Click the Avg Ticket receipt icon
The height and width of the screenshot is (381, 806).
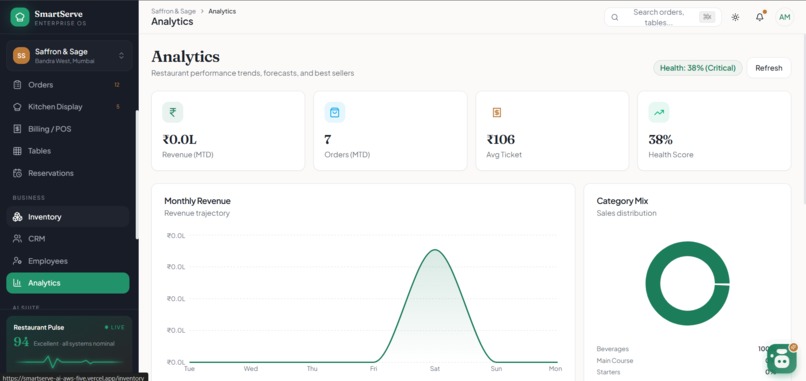click(x=497, y=113)
